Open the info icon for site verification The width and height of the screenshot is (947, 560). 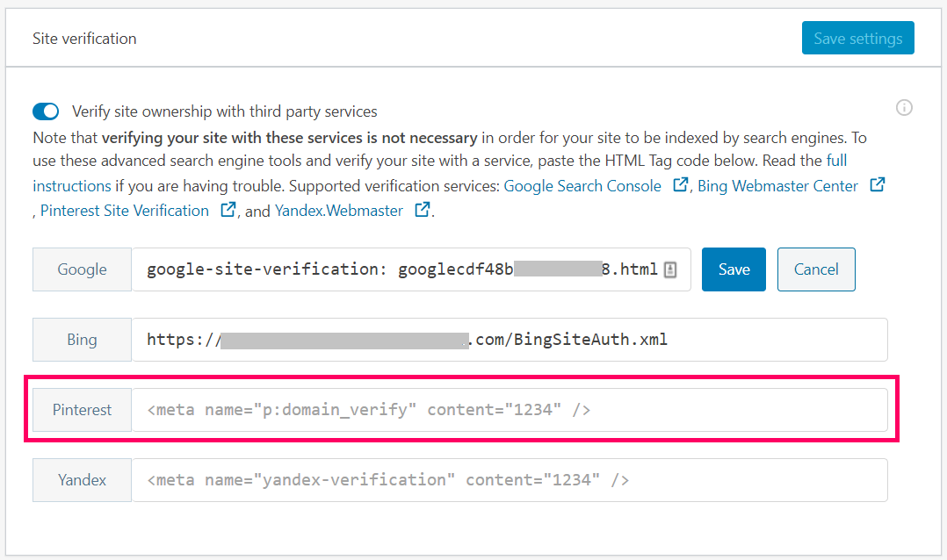pyautogui.click(x=903, y=108)
